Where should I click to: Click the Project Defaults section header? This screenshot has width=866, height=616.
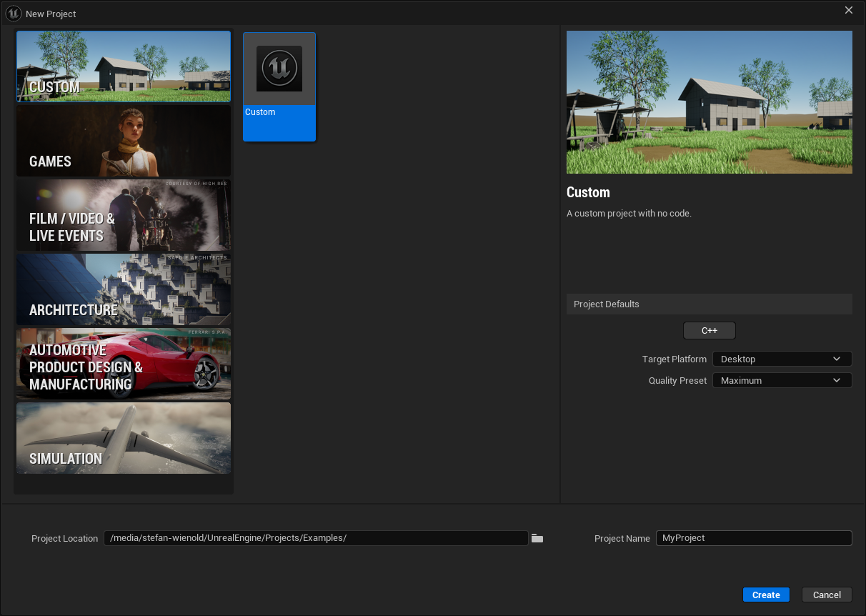pos(709,304)
